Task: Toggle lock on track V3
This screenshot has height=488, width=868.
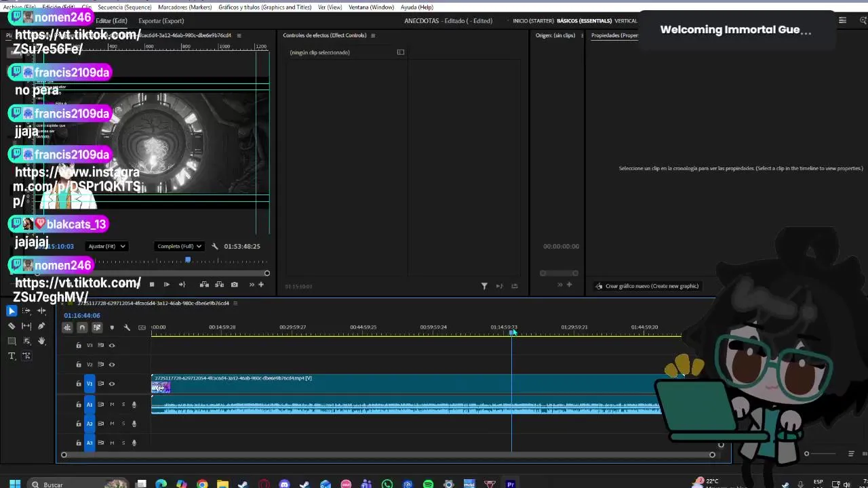Action: coord(78,346)
